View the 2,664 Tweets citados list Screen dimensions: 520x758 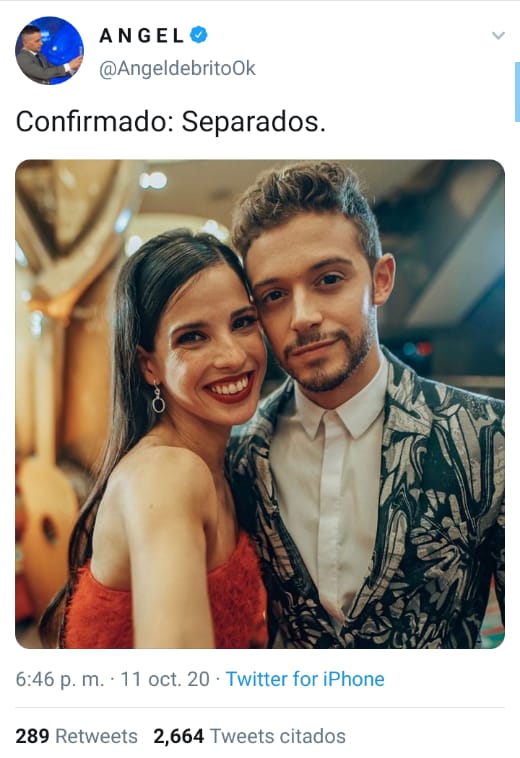tap(249, 736)
